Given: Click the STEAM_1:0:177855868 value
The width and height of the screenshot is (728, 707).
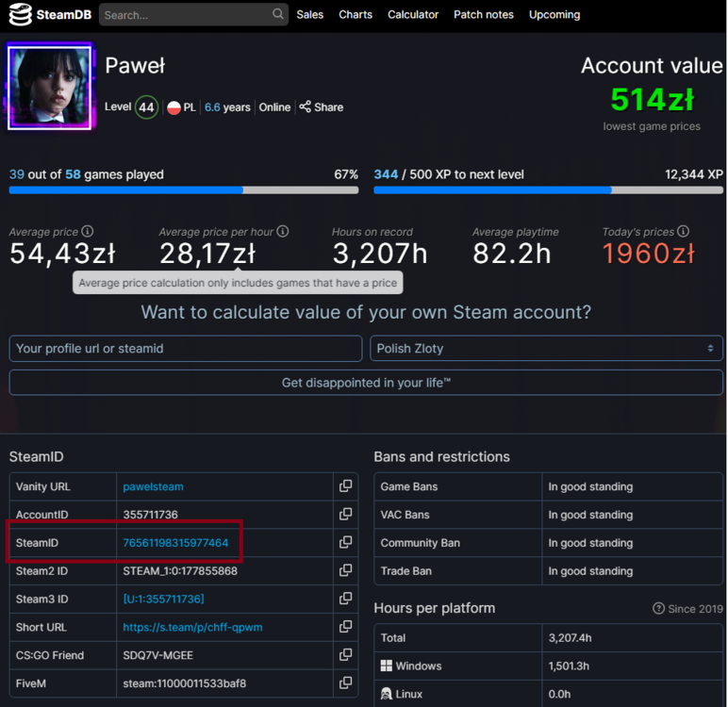Looking at the screenshot, I should (x=180, y=570).
